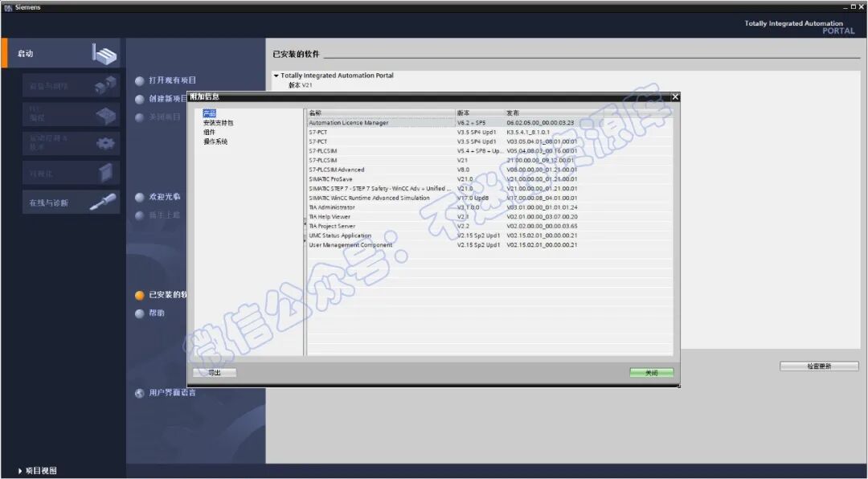Click release cell V02.02.00.00_00.00.03.65
This screenshot has height=479, width=868.
(542, 226)
